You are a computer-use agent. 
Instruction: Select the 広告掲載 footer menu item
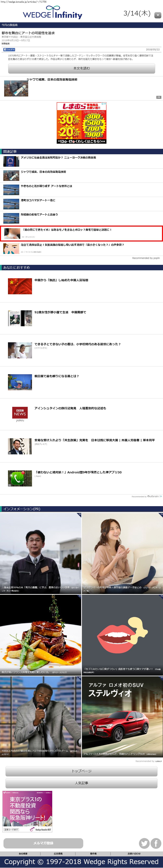[x=58, y=853]
